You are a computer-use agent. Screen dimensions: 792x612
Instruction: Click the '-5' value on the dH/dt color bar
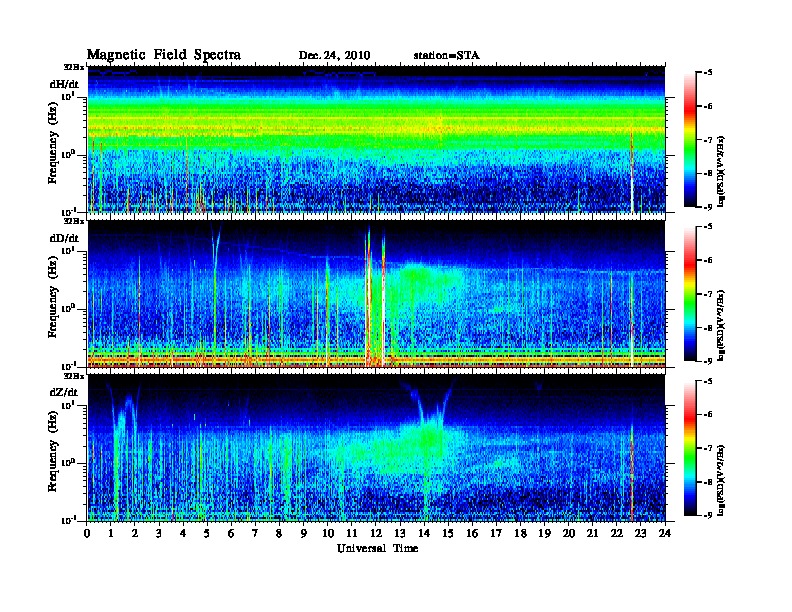point(707,72)
